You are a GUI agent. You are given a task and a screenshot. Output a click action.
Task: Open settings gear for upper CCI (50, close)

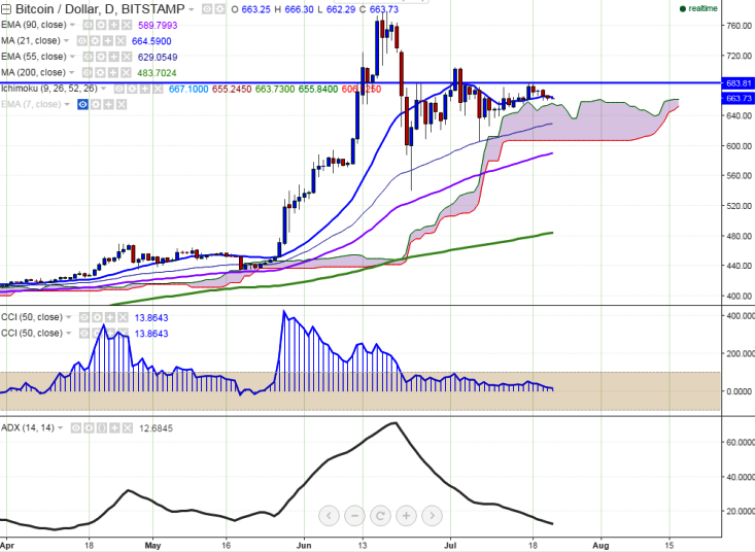[97, 317]
